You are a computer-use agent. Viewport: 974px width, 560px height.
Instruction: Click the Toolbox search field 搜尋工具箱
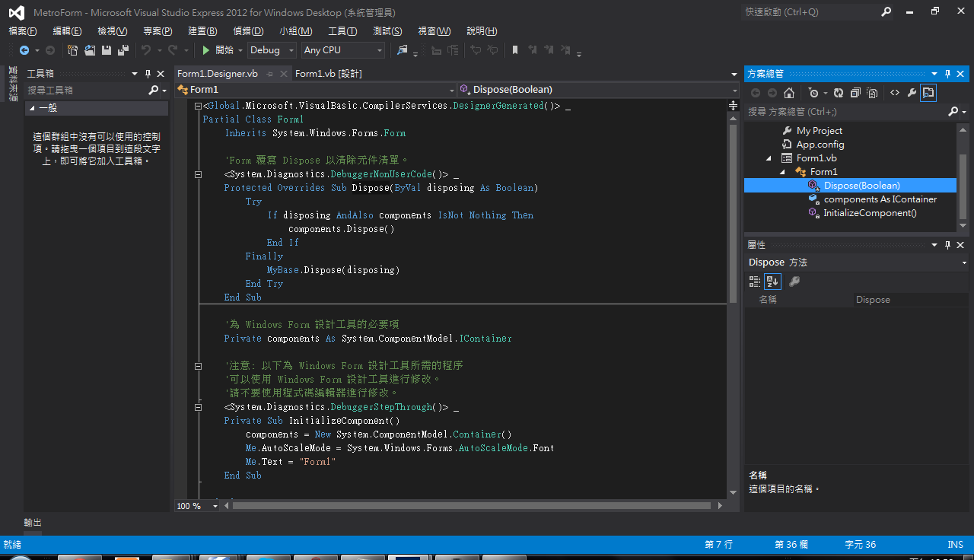[x=85, y=91]
